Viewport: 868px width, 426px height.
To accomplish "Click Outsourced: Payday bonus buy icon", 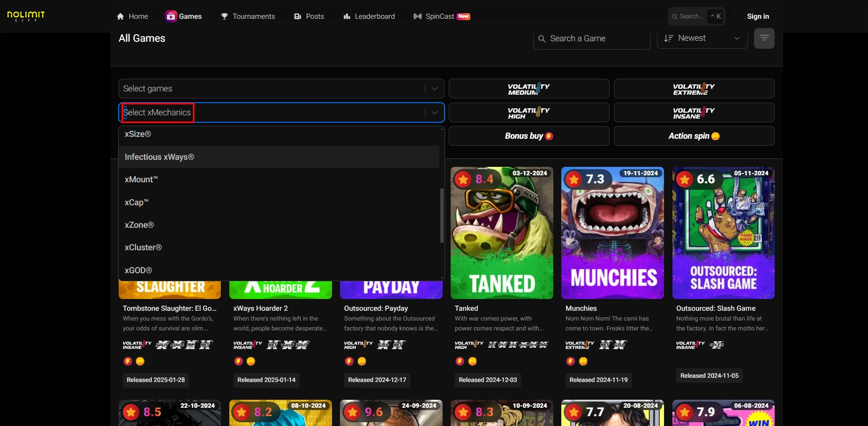I will [349, 361].
